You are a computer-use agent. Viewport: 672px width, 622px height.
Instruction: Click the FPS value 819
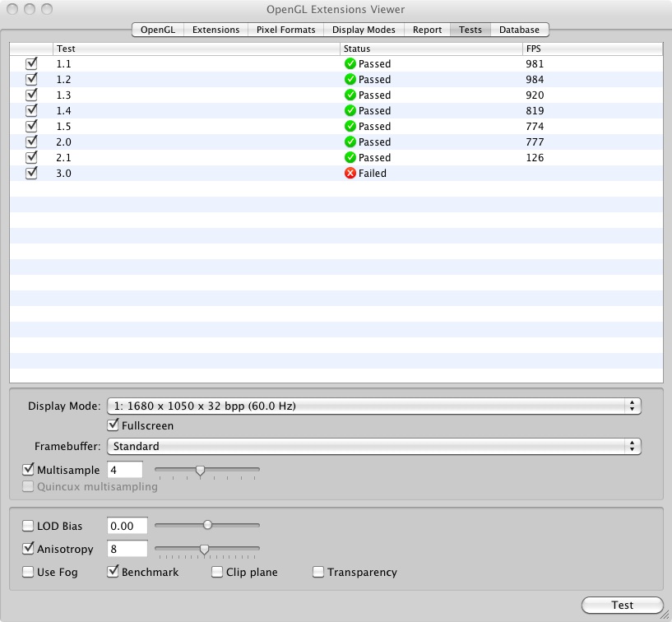(x=535, y=110)
